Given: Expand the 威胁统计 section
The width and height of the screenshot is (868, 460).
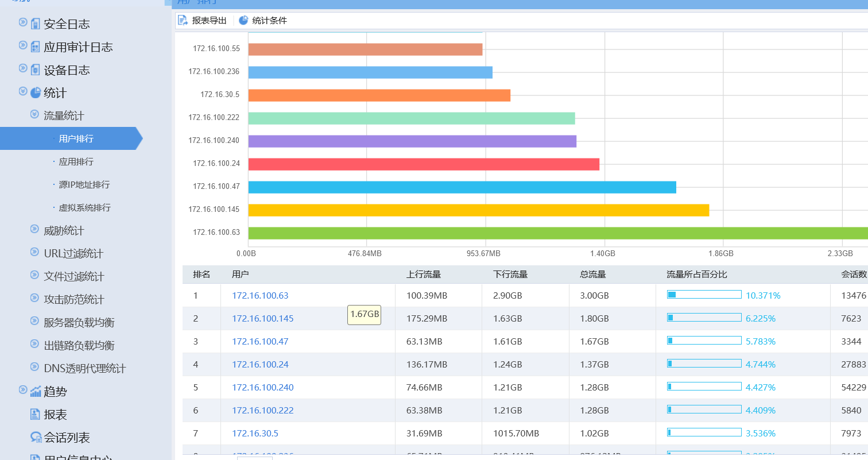Looking at the screenshot, I should (34, 230).
